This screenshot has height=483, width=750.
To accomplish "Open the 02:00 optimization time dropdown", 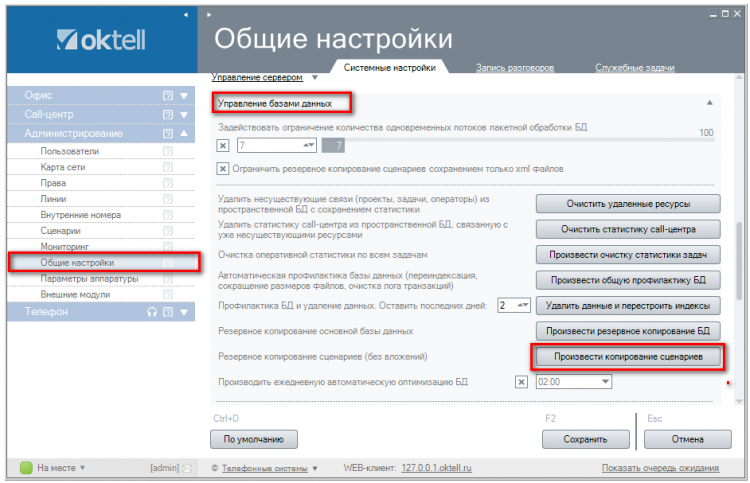I will point(605,382).
